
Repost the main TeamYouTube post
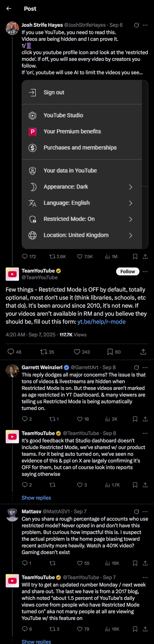point(44,352)
